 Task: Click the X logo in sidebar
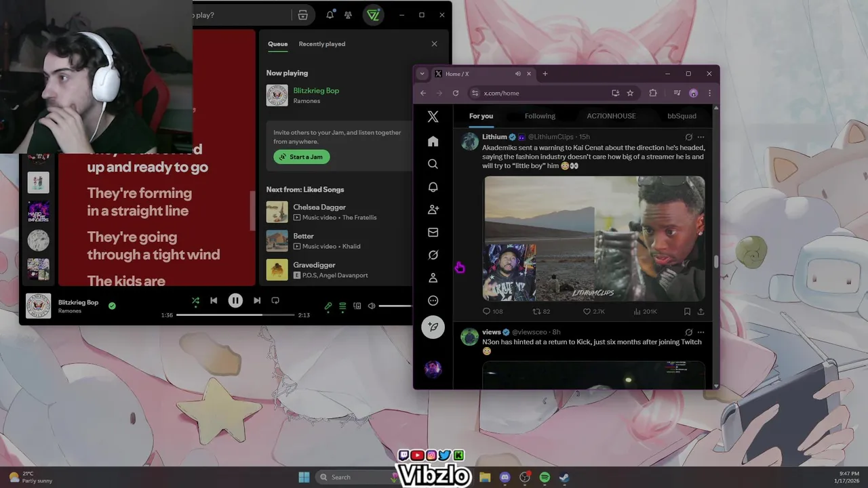[x=433, y=117]
